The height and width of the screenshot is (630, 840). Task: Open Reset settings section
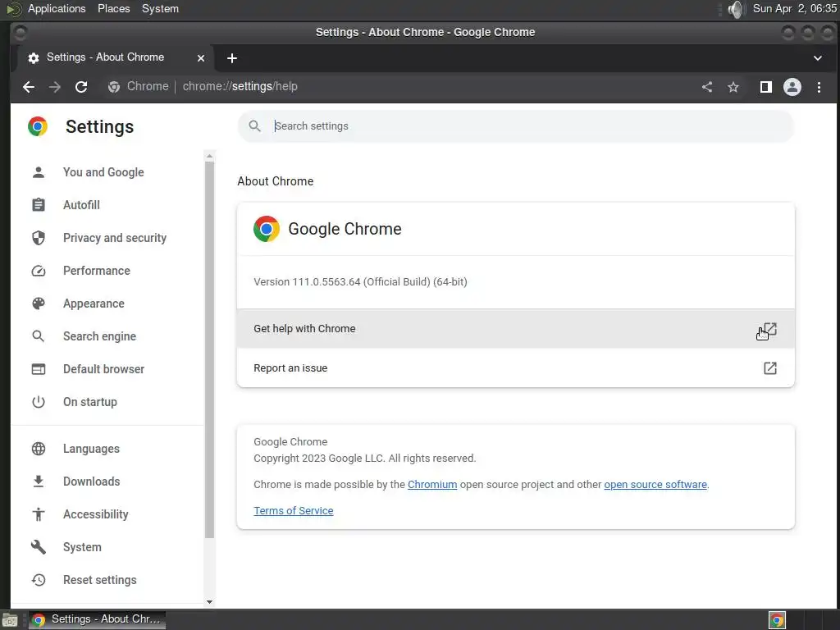(99, 580)
